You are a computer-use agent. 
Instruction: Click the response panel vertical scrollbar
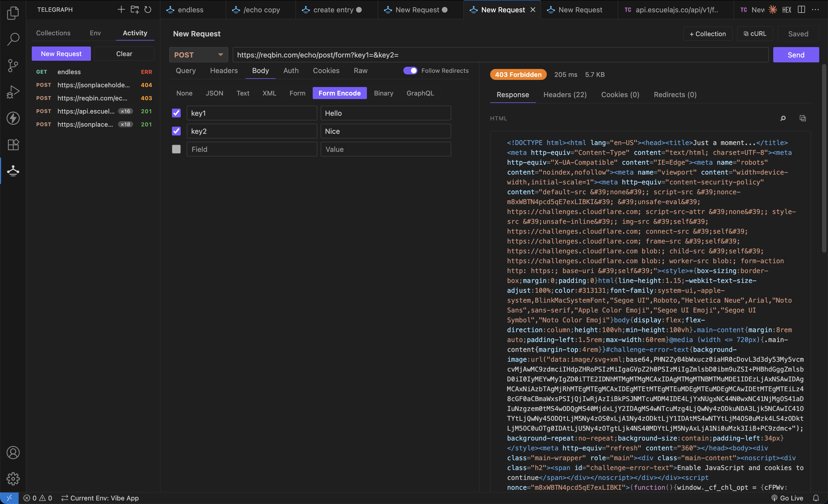coord(824,158)
